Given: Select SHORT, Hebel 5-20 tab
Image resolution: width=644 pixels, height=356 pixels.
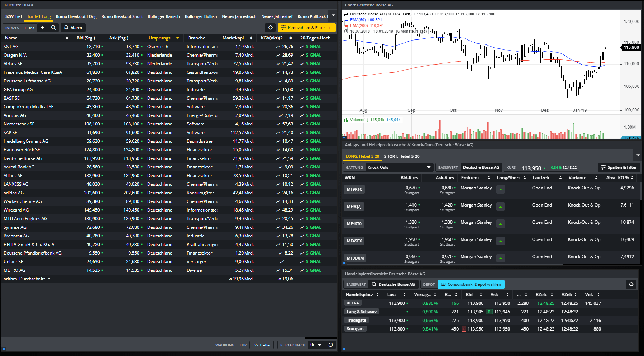Looking at the screenshot, I should [x=402, y=156].
